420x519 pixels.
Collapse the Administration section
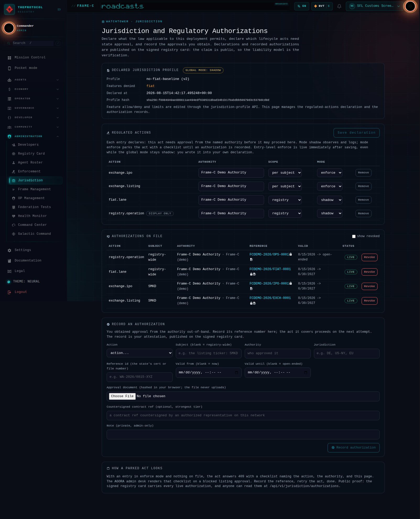33,136
